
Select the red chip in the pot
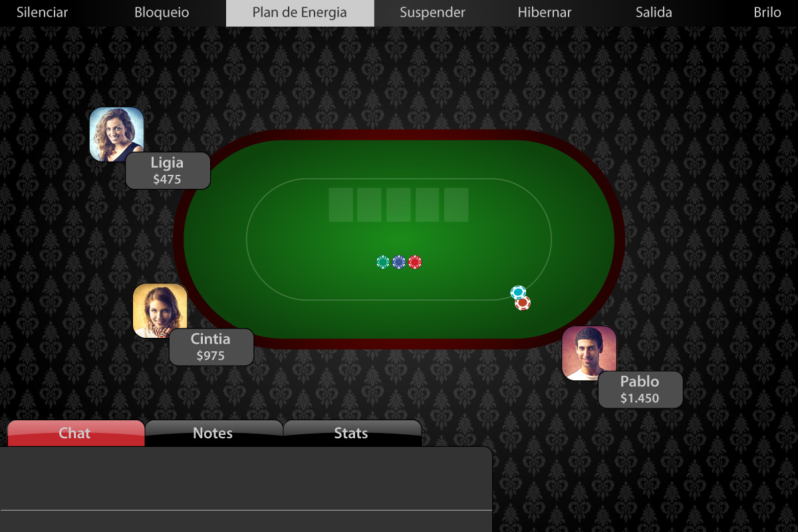[x=415, y=262]
